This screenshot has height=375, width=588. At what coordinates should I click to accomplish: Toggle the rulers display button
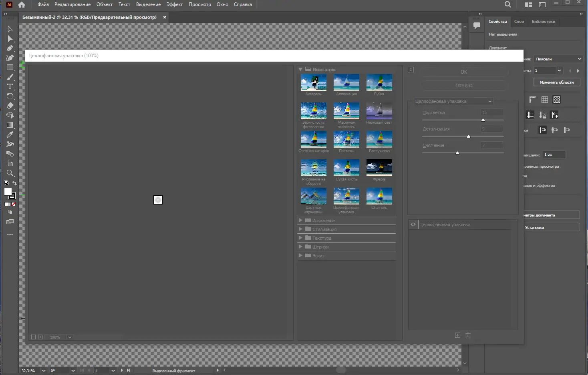pos(533,100)
